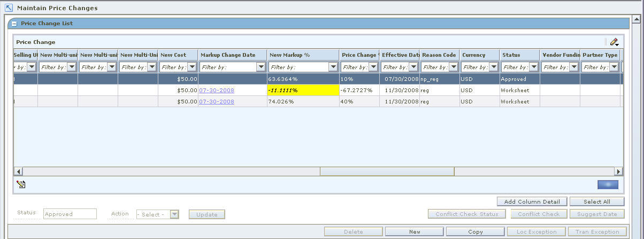
Task: Sort by Currency column header
Action: coord(480,55)
